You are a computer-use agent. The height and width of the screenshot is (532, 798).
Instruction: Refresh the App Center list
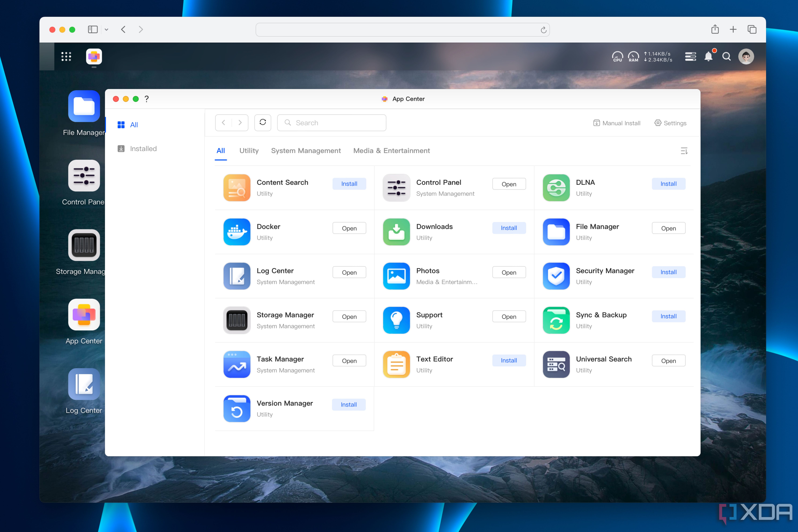tap(263, 123)
